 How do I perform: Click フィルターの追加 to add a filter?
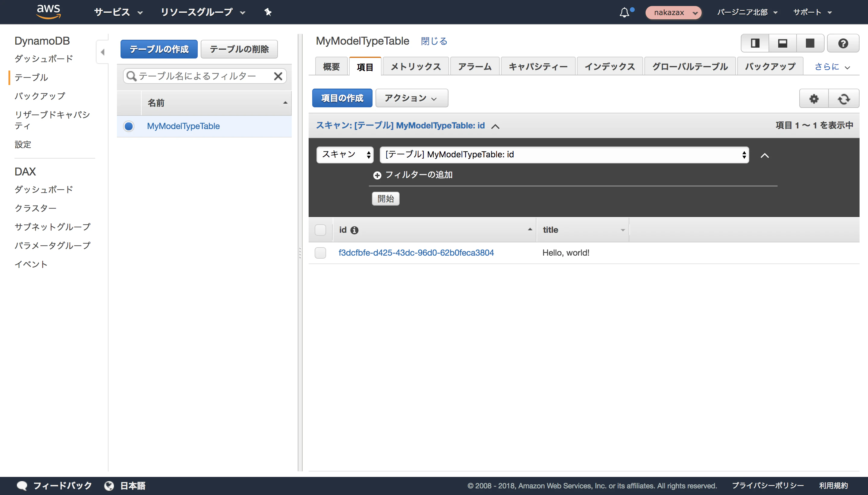coord(419,175)
